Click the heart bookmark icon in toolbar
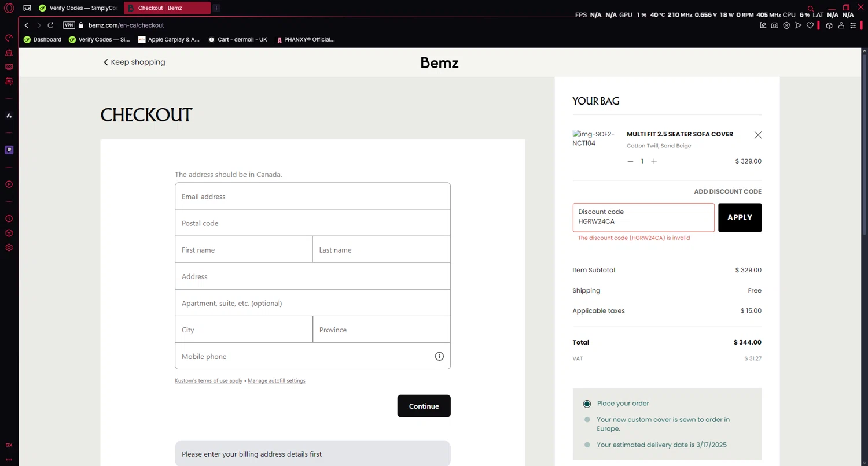The height and width of the screenshot is (466, 868). [x=810, y=25]
